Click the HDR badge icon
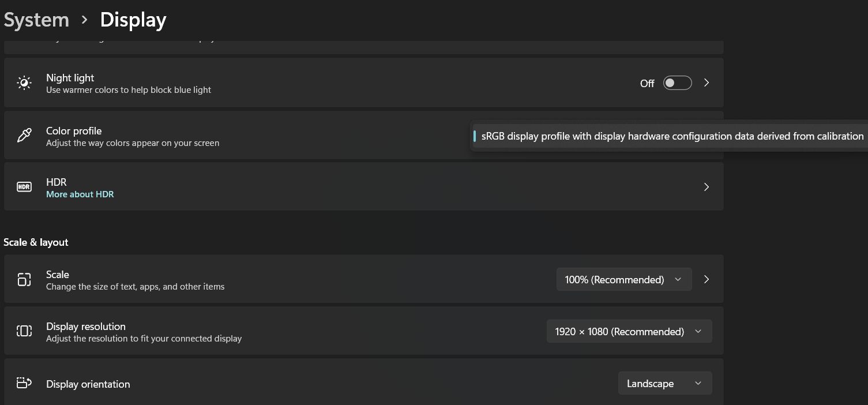The height and width of the screenshot is (405, 868). tap(24, 187)
